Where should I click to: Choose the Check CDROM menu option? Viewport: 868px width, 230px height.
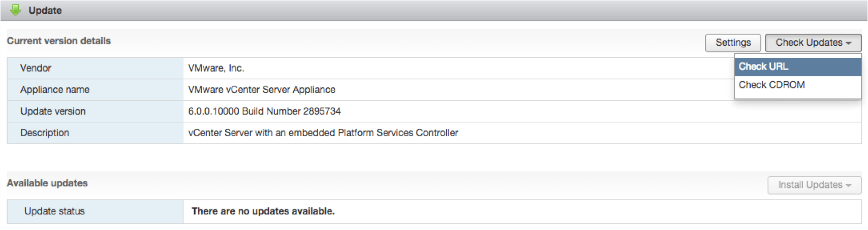[771, 85]
